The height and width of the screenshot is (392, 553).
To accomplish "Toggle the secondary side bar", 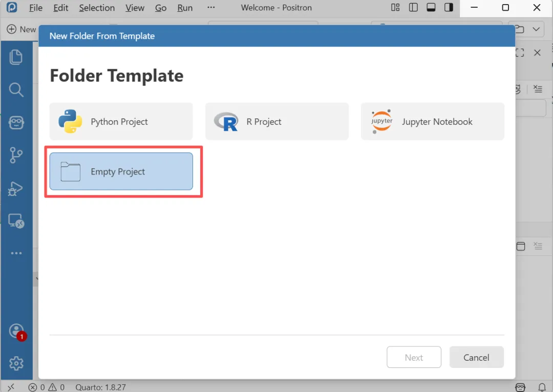I will (449, 7).
